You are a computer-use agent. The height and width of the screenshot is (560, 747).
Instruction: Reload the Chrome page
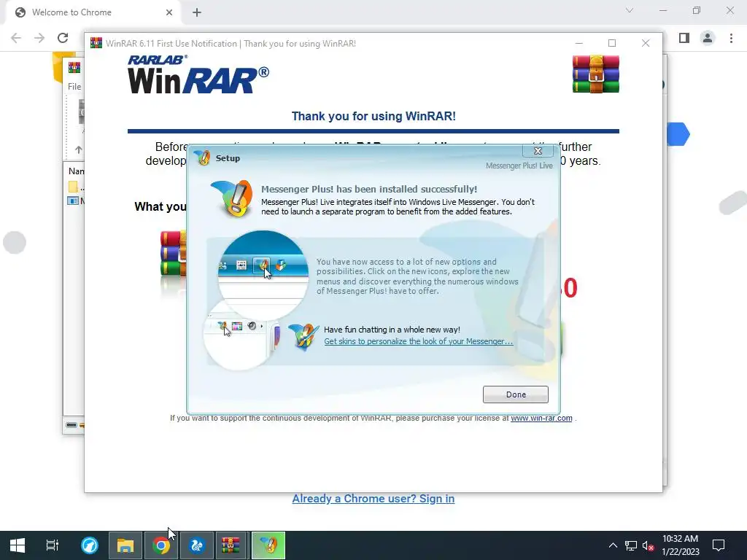point(63,38)
